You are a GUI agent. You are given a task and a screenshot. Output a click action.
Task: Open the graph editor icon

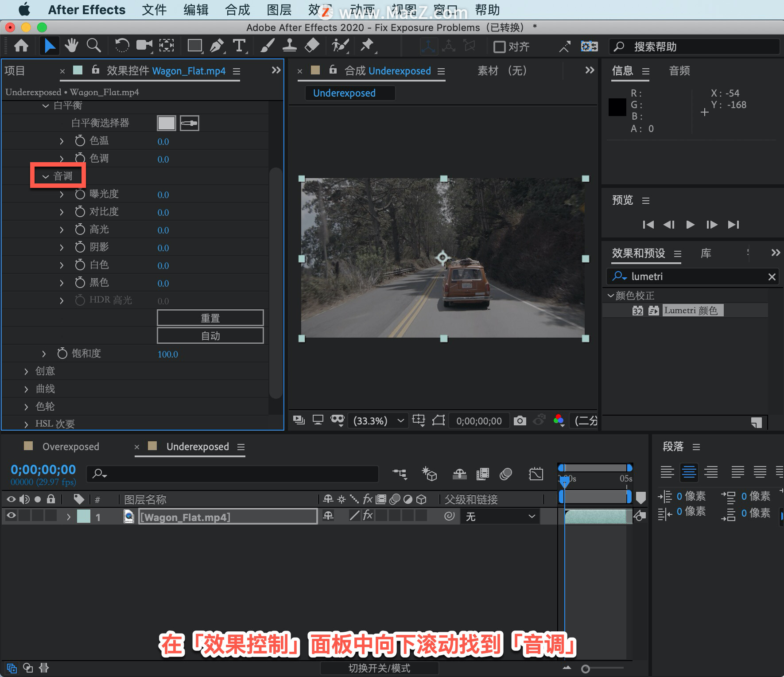(x=536, y=474)
